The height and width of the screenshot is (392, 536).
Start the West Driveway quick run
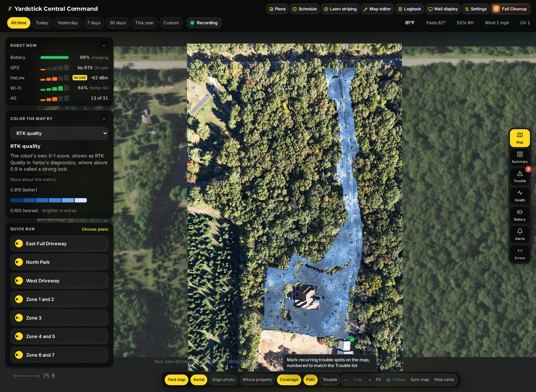[59, 281]
